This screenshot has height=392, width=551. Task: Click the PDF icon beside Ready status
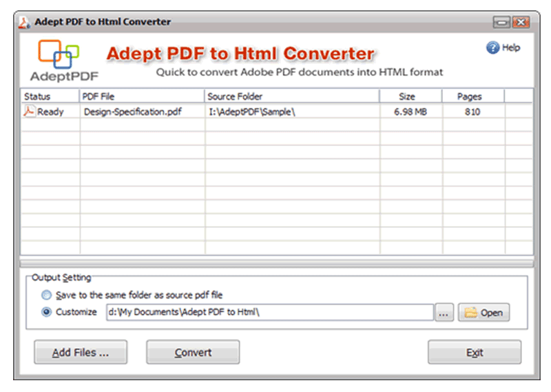29,112
